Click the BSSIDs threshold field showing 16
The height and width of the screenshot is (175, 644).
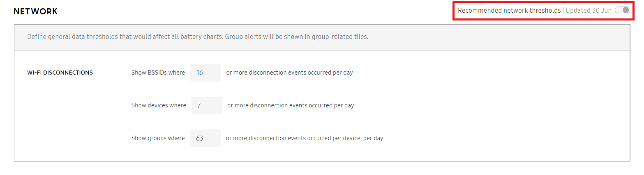205,73
